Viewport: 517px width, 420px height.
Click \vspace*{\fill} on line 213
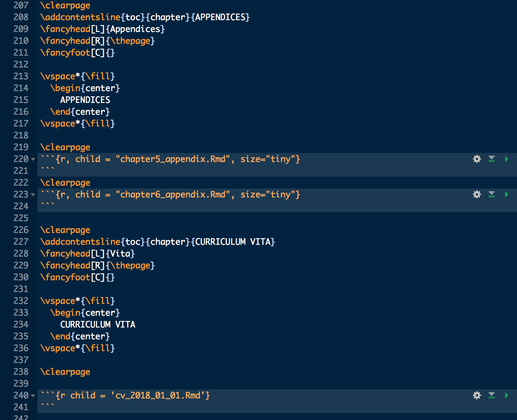coord(77,76)
